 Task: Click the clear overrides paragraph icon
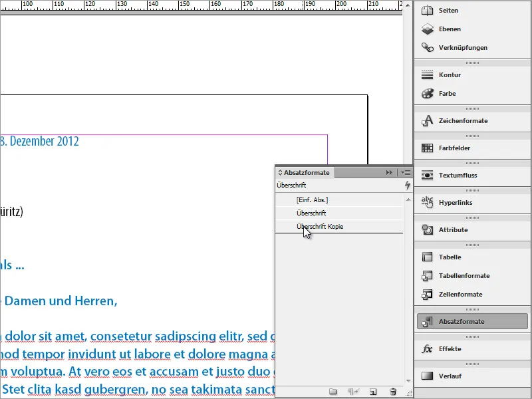(353, 392)
